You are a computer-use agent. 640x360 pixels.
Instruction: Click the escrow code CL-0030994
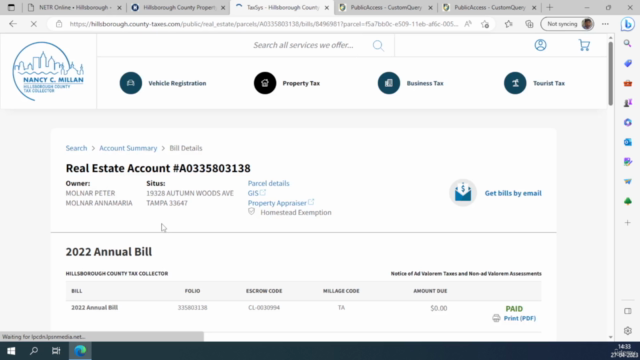click(x=264, y=308)
